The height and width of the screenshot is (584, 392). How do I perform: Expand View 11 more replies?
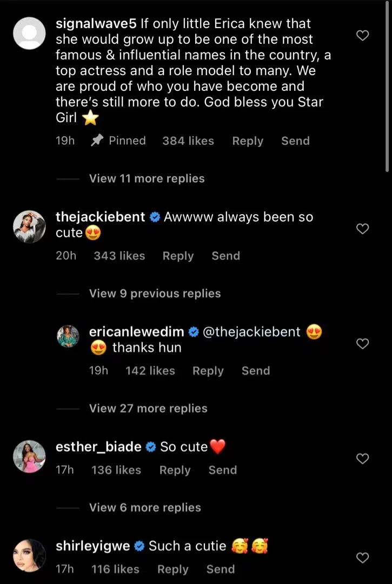click(x=147, y=178)
